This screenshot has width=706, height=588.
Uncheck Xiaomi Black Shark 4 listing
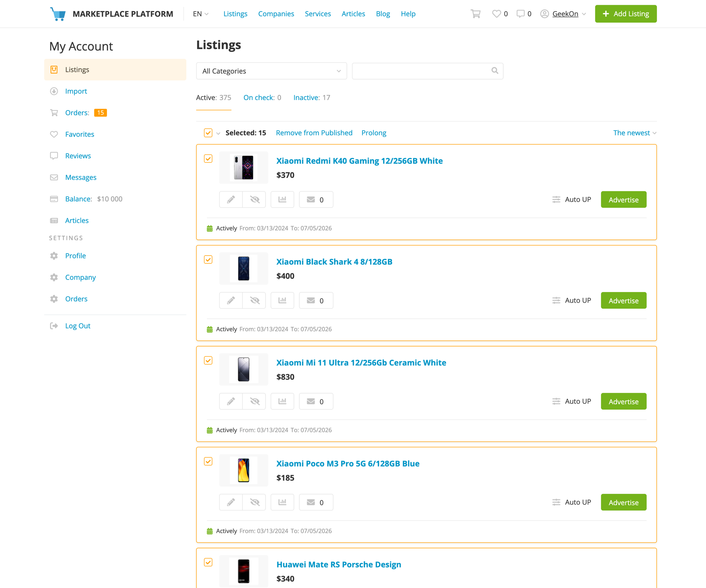tap(208, 260)
